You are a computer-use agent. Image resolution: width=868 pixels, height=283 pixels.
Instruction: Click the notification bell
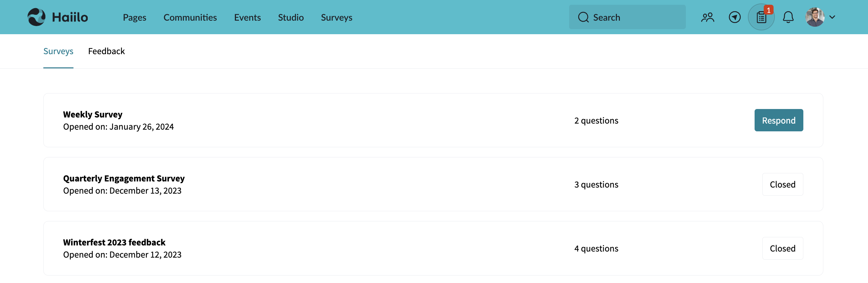(788, 17)
